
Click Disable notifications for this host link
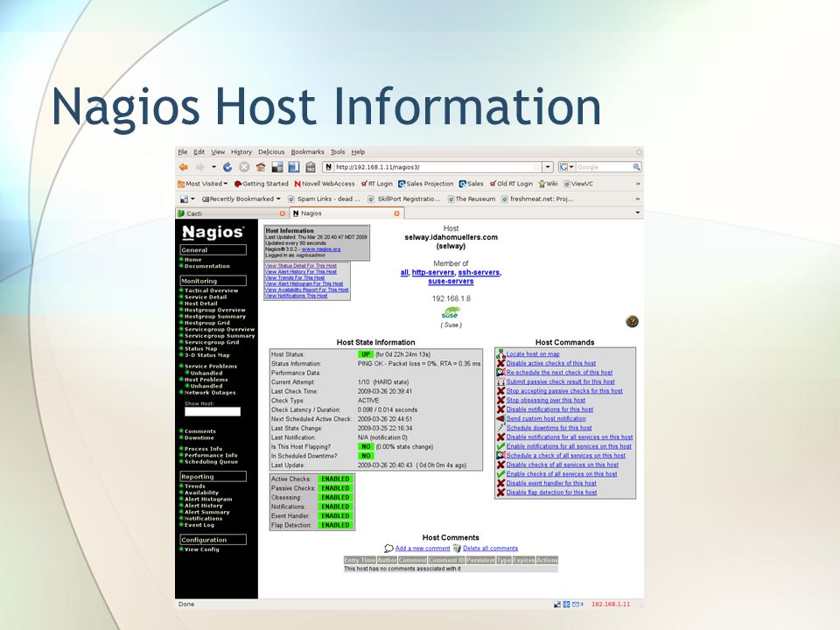pos(549,409)
